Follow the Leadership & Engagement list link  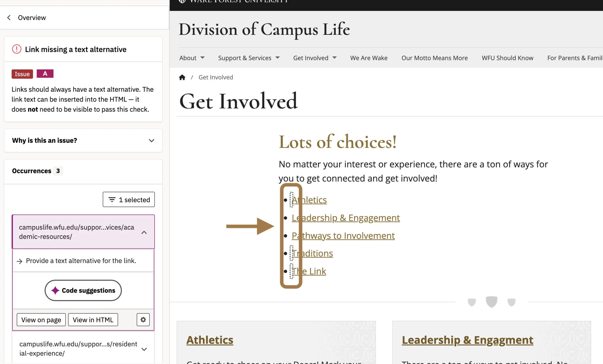[x=346, y=218]
